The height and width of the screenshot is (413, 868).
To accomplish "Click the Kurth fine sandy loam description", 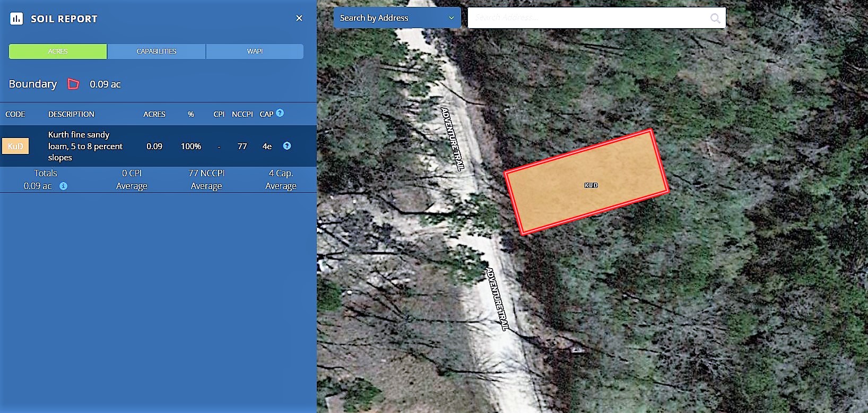I will click(x=85, y=146).
